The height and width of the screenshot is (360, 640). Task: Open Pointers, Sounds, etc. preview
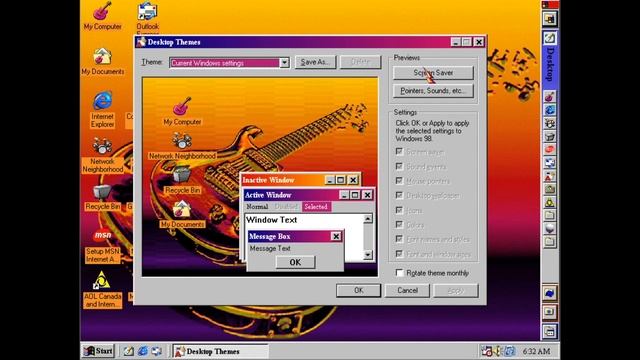[433, 91]
